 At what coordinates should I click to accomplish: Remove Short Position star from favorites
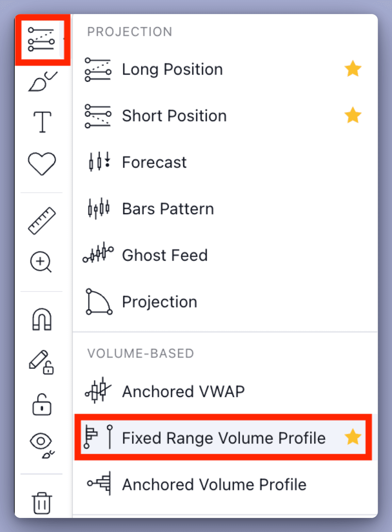coord(353,115)
